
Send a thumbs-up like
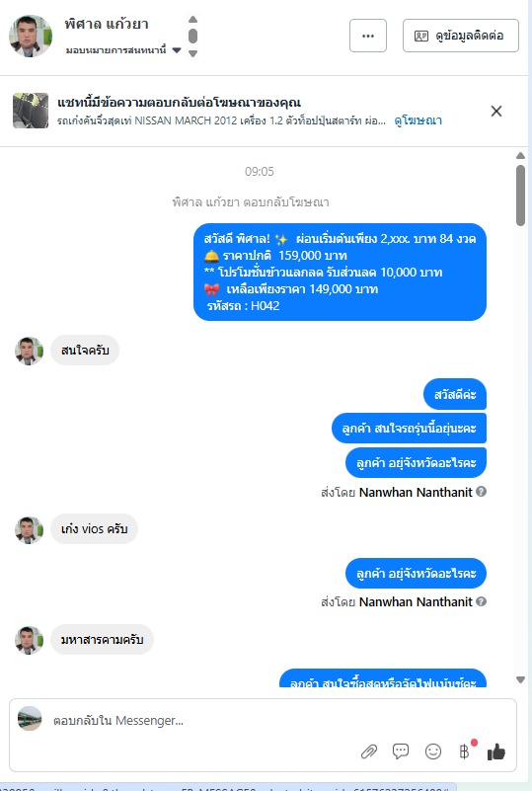point(496,751)
